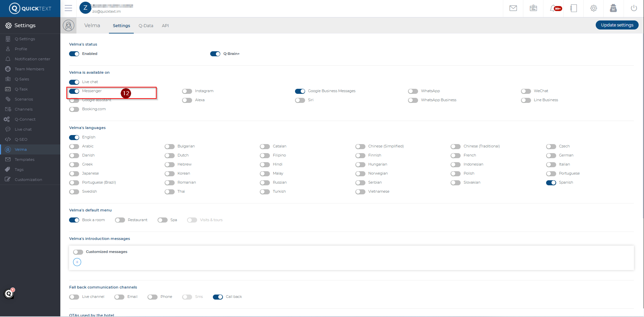644x317 pixels.
Task: Open the API tab
Action: (165, 26)
